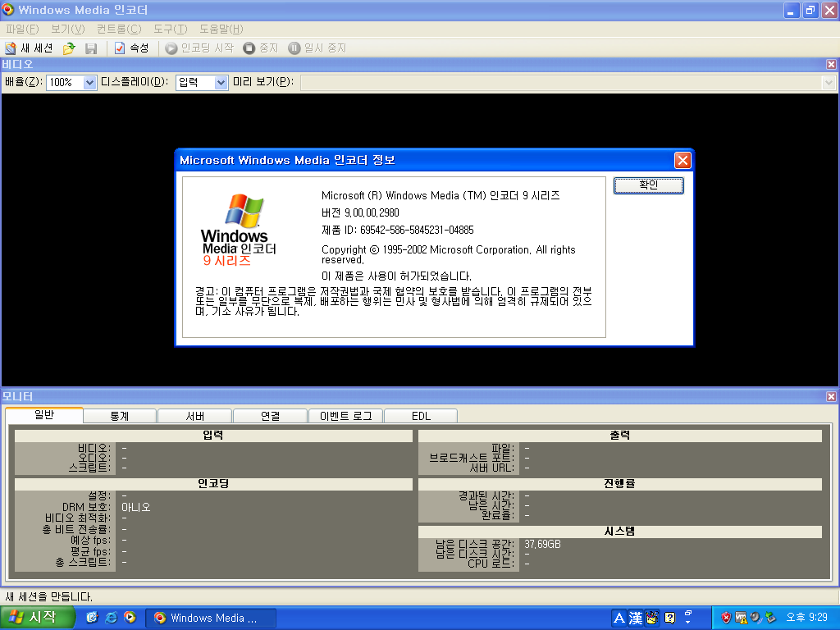Click the product ID 69542-586-5845231-04885
Viewport: 840px width, 630px height.
[x=417, y=231]
